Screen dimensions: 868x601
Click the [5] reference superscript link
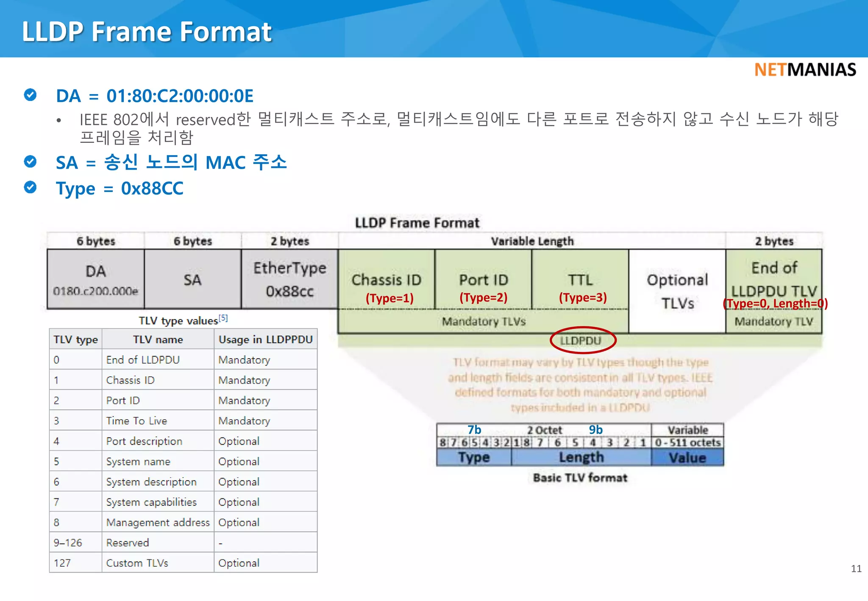223,318
